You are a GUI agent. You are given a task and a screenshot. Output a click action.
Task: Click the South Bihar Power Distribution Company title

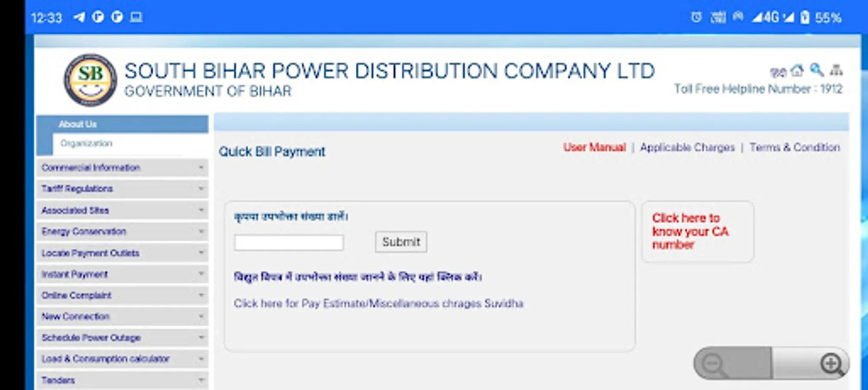coord(390,71)
